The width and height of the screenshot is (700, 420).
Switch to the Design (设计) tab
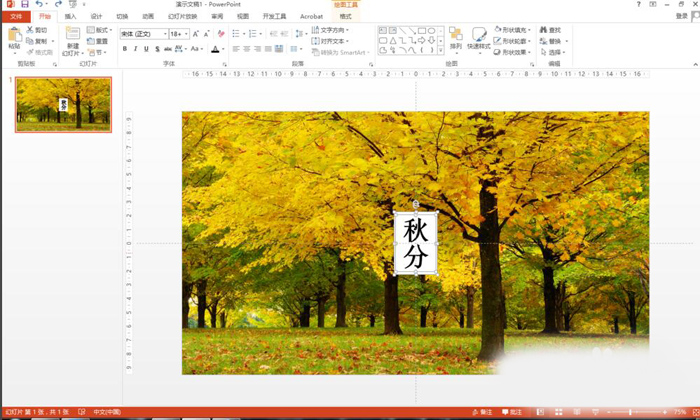(x=96, y=17)
